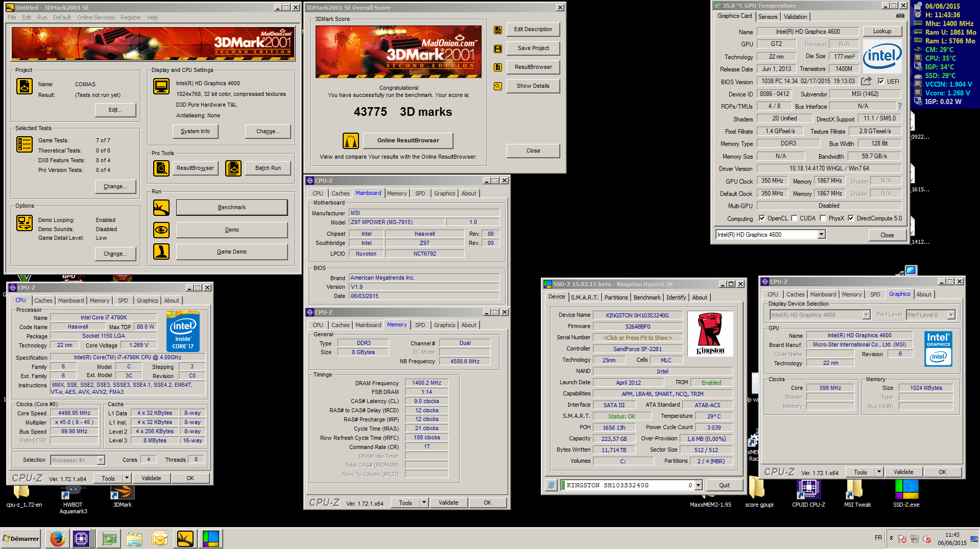Click the Edit... button in the Project section

coord(115,110)
